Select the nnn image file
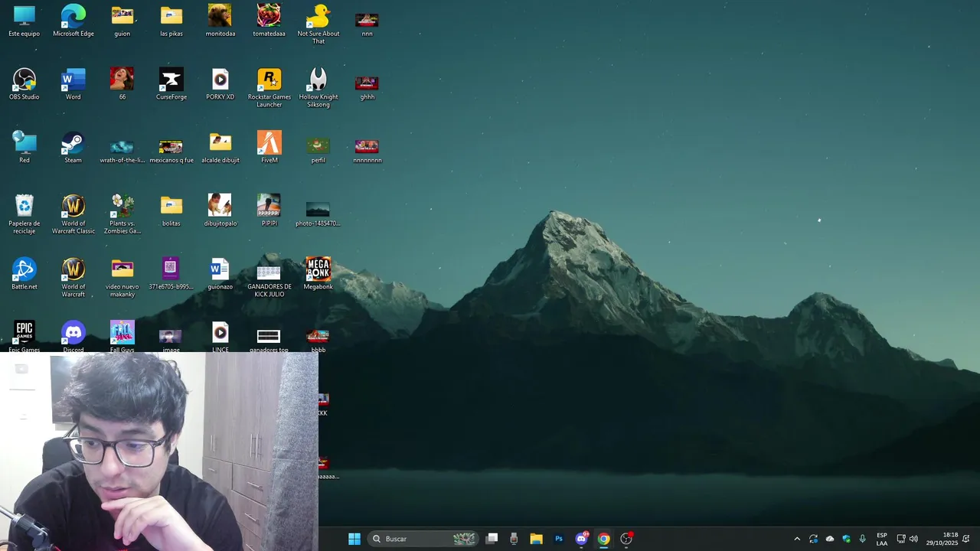Viewport: 980px width, 551px height. click(367, 24)
